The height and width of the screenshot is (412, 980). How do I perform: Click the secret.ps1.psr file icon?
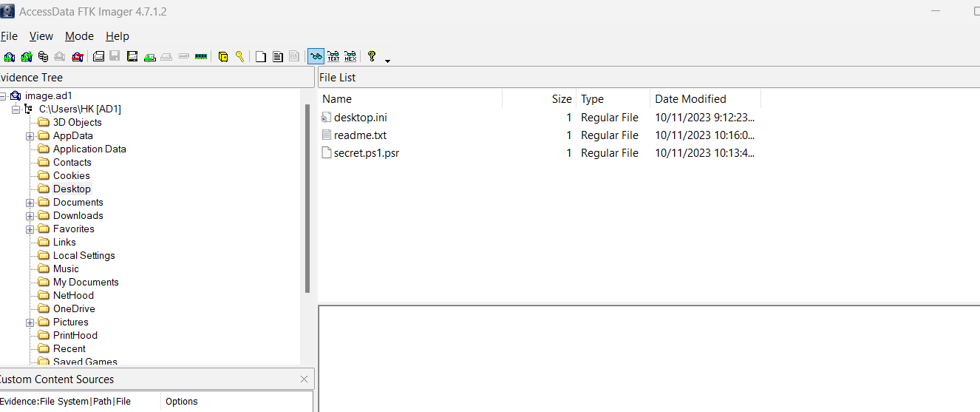pos(327,153)
